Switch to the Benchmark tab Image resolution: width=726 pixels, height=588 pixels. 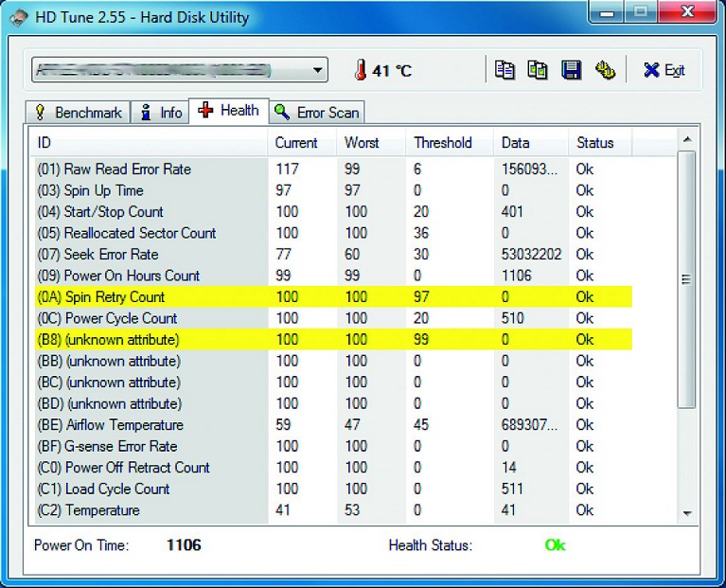point(79,113)
